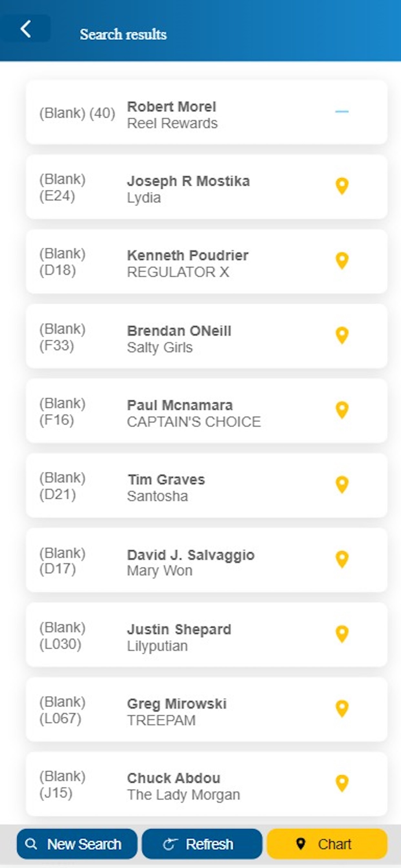Tap the back arrow in header
Image resolution: width=401 pixels, height=868 pixels.
coord(25,29)
